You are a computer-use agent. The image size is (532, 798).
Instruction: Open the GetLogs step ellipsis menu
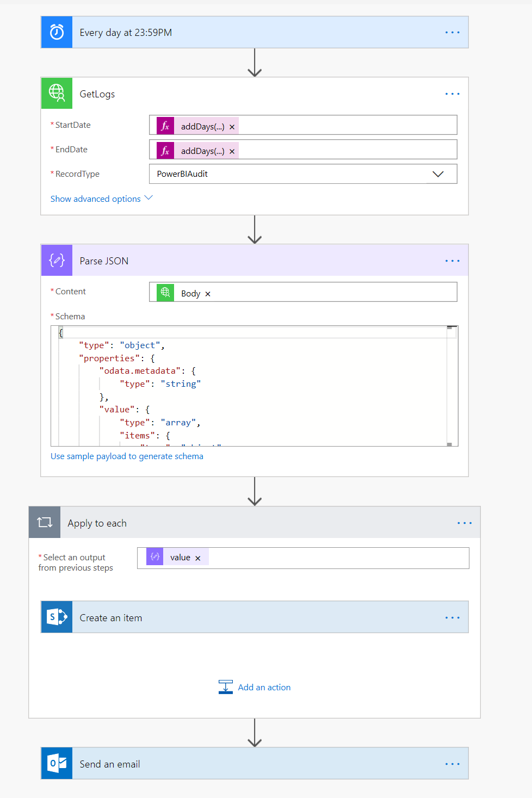pyautogui.click(x=452, y=94)
